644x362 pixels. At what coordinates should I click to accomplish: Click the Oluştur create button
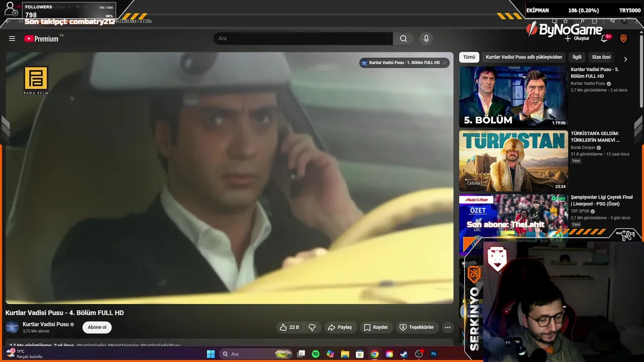pos(577,39)
